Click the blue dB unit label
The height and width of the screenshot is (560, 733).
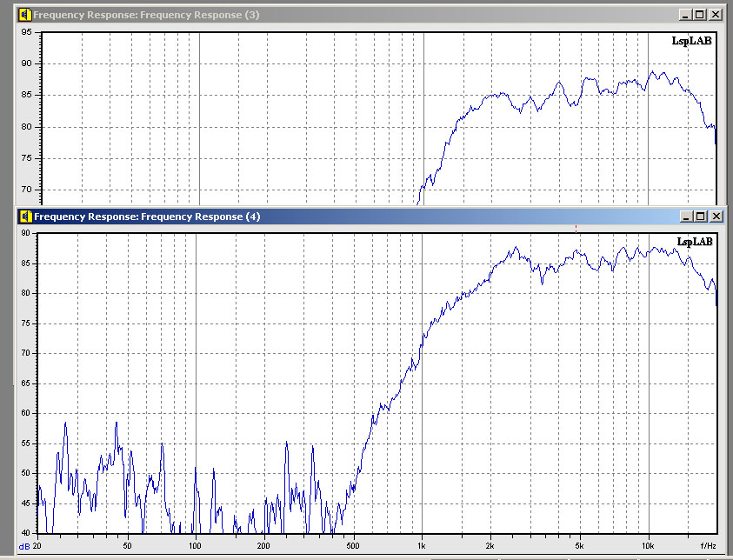click(x=23, y=546)
